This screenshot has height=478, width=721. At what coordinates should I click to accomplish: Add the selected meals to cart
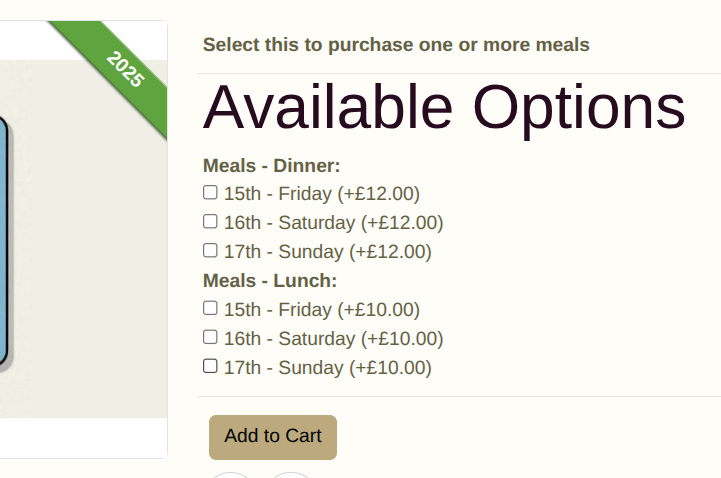(x=273, y=437)
